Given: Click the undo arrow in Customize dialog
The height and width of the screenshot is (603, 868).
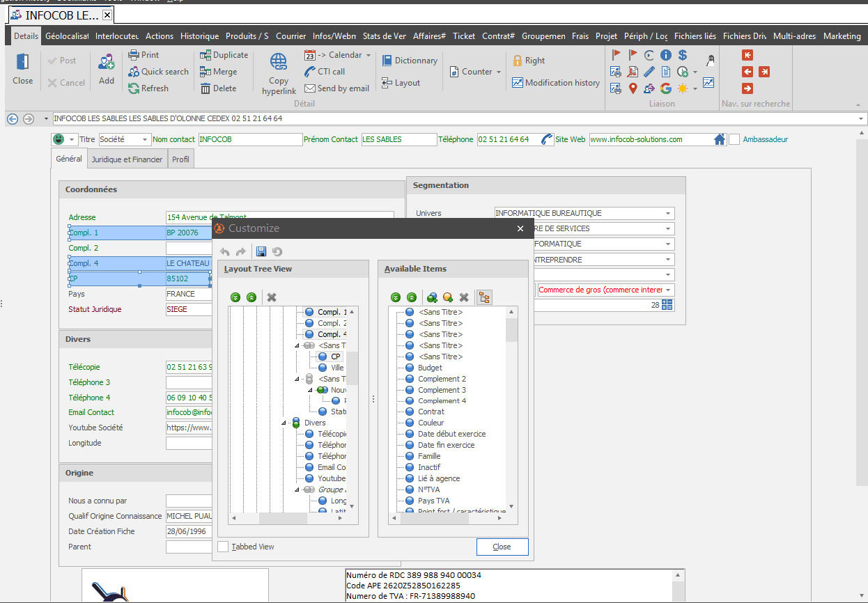Looking at the screenshot, I should click(225, 251).
